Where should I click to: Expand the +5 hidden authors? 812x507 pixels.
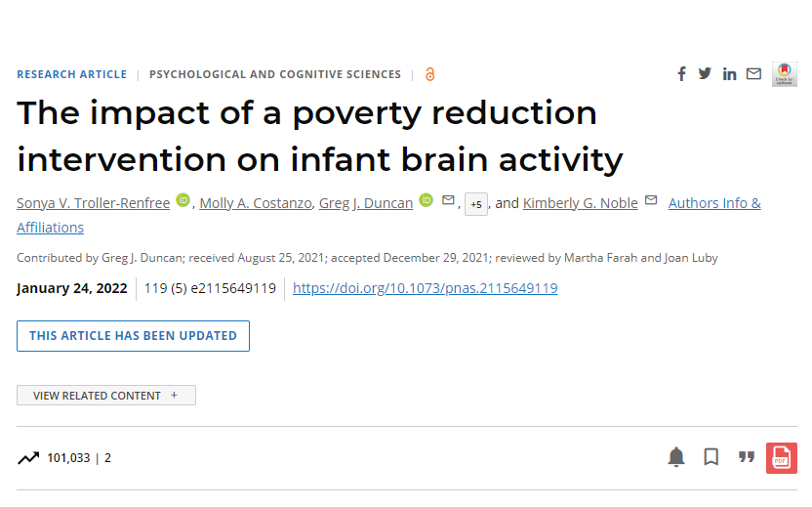coord(476,204)
